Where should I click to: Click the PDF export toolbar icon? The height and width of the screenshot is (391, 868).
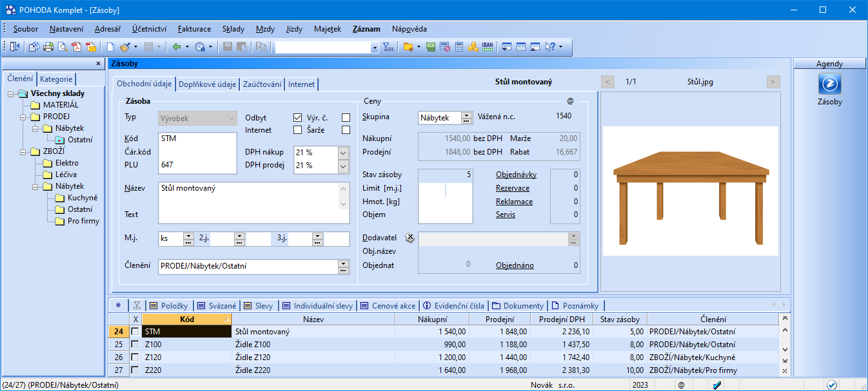pyautogui.click(x=77, y=47)
